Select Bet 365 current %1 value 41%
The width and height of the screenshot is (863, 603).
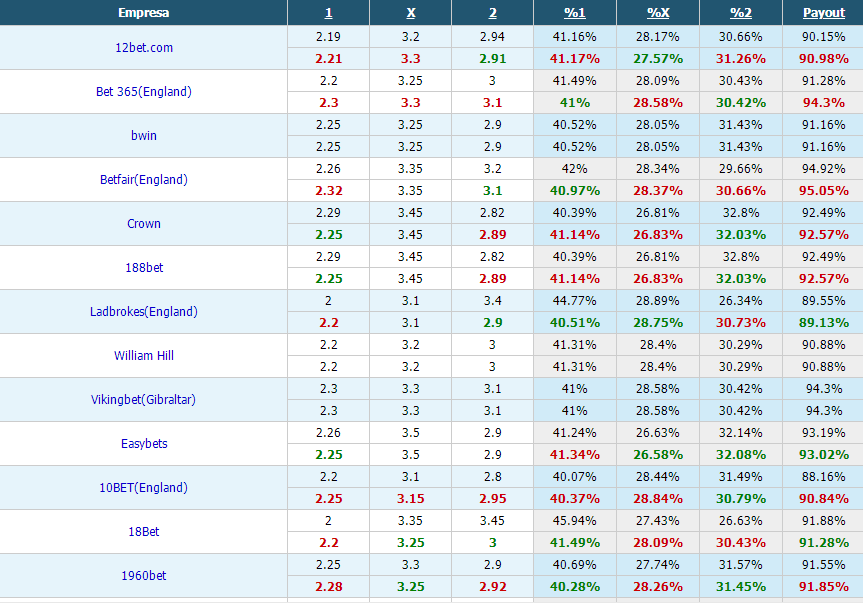575,103
